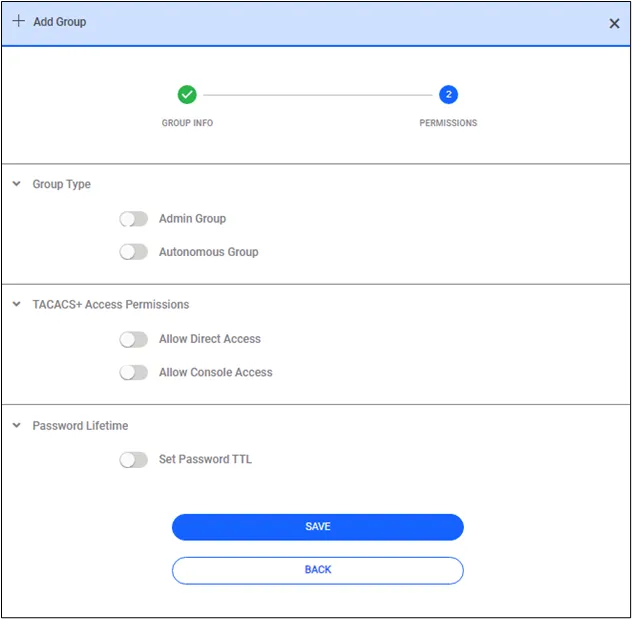The image size is (632, 619).
Task: Click the SAVE button
Action: pyautogui.click(x=318, y=527)
